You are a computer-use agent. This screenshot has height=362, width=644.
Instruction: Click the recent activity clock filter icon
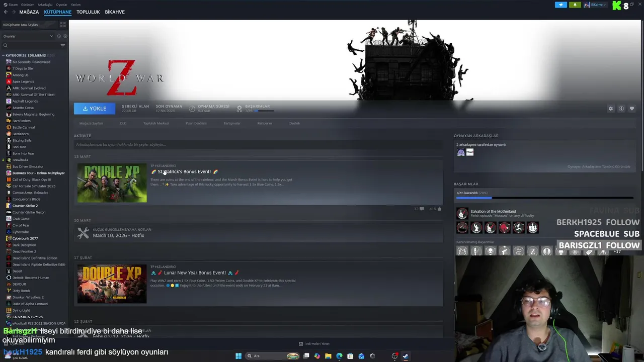[58, 36]
